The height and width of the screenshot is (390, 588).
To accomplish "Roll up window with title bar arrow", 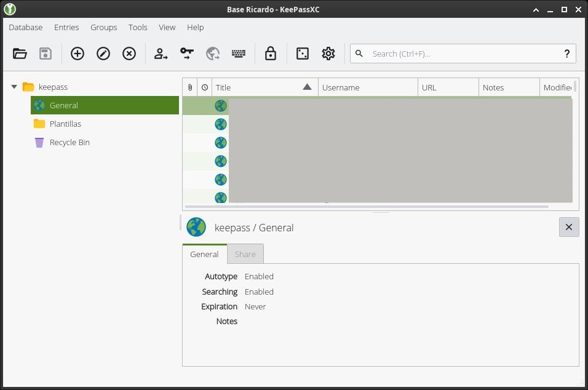I will 536,10.
